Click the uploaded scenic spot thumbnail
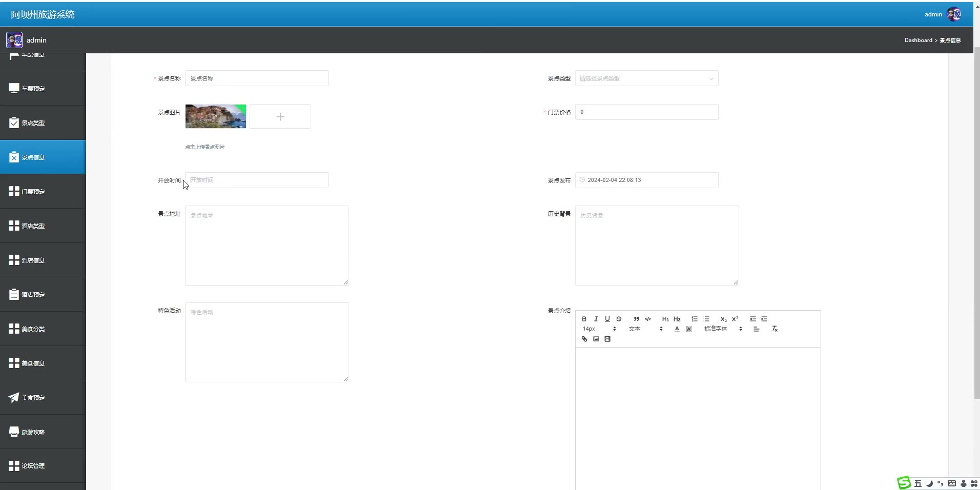The height and width of the screenshot is (490, 980). click(216, 116)
